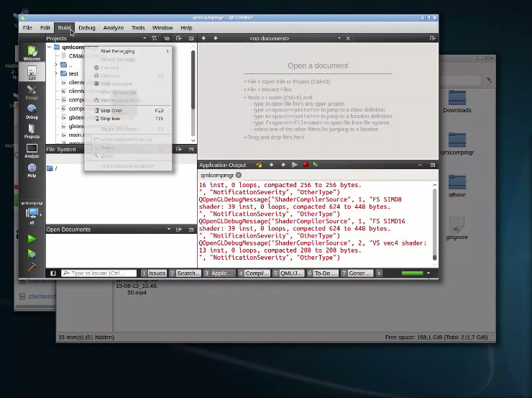Screen dimensions: 532x398
Task: Open Projects mode in left sidebar
Action: click(32, 131)
